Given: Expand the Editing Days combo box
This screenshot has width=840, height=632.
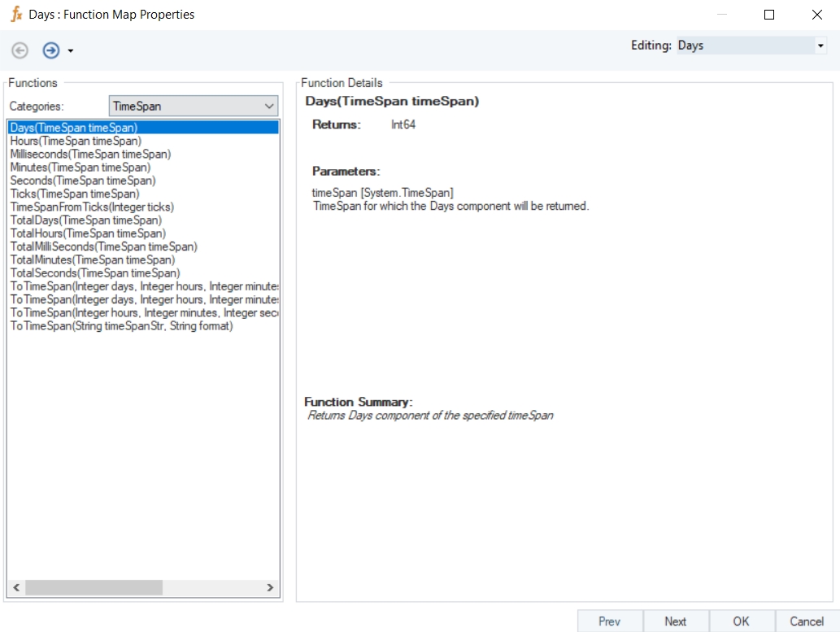Looking at the screenshot, I should [820, 46].
